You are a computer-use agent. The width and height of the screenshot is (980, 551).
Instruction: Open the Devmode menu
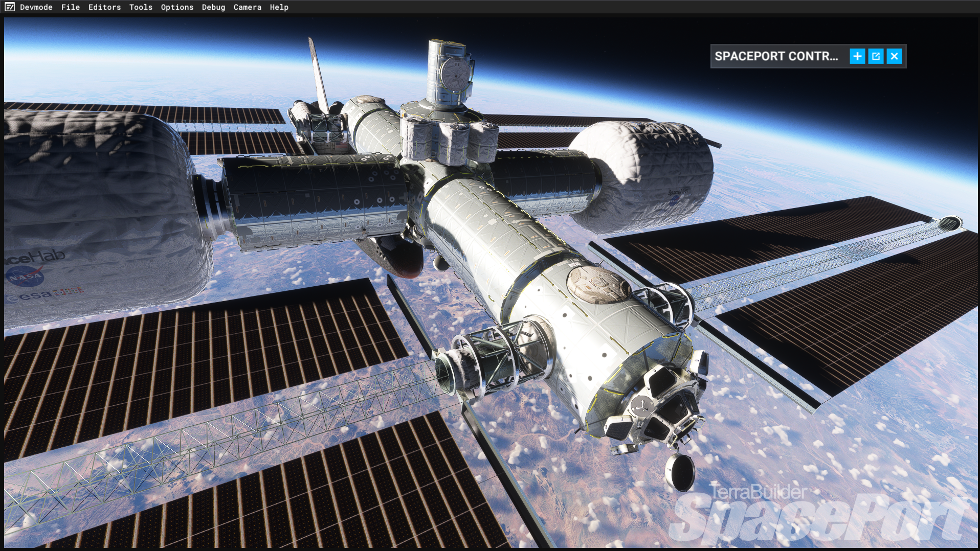(x=36, y=7)
